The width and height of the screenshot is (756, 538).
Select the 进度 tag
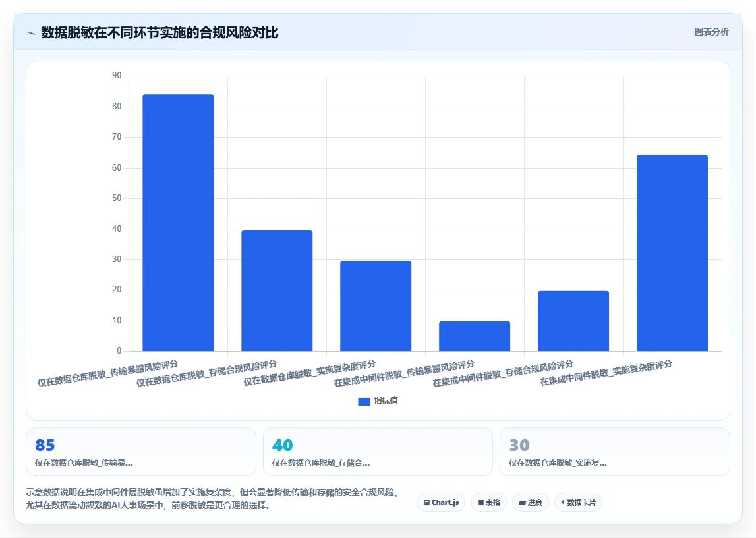point(531,502)
